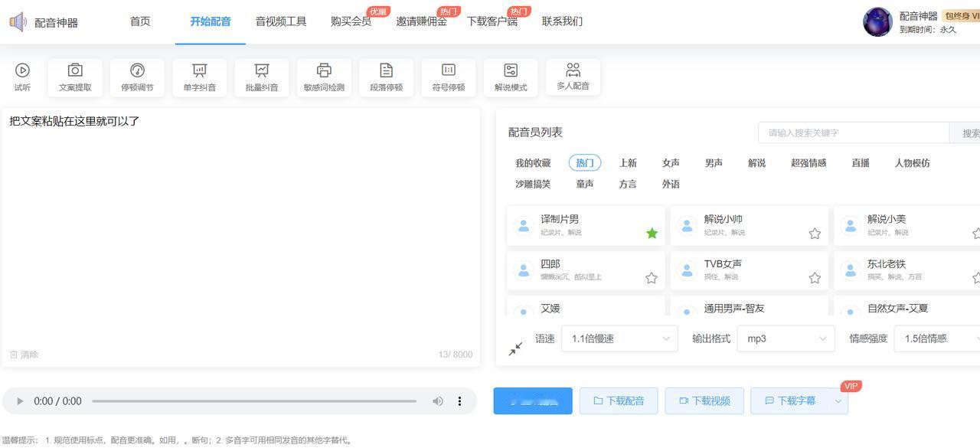The height and width of the screenshot is (448, 980).
Task: Click the avatar of 四郎 voice
Action: point(524,270)
